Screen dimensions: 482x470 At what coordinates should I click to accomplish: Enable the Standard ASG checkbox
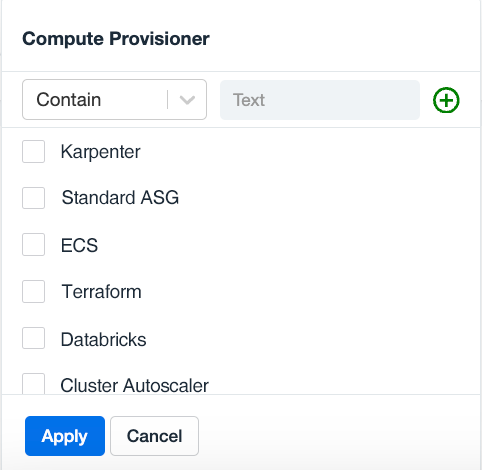click(x=33, y=198)
